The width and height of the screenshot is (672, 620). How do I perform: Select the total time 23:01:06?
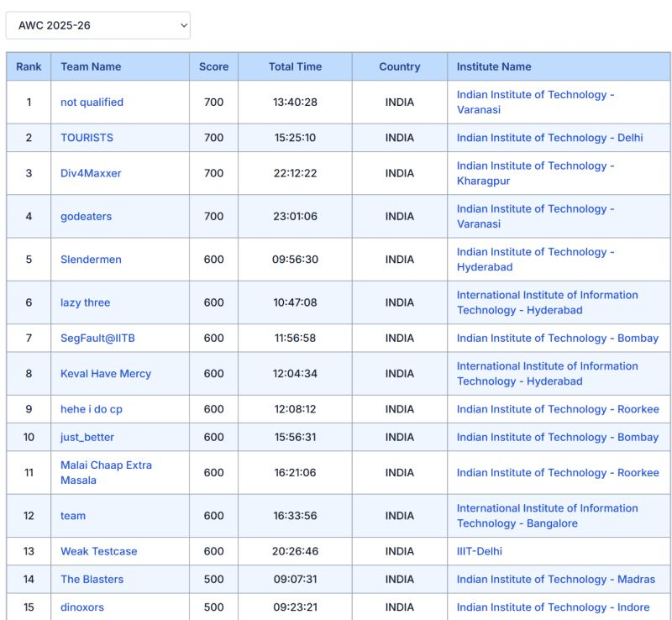click(296, 217)
